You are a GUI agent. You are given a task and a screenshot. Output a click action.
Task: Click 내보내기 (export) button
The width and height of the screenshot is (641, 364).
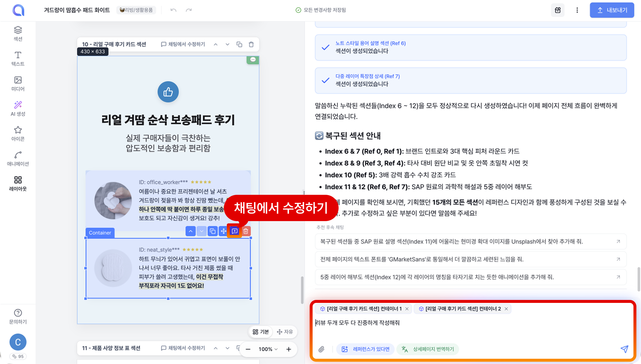[612, 10]
